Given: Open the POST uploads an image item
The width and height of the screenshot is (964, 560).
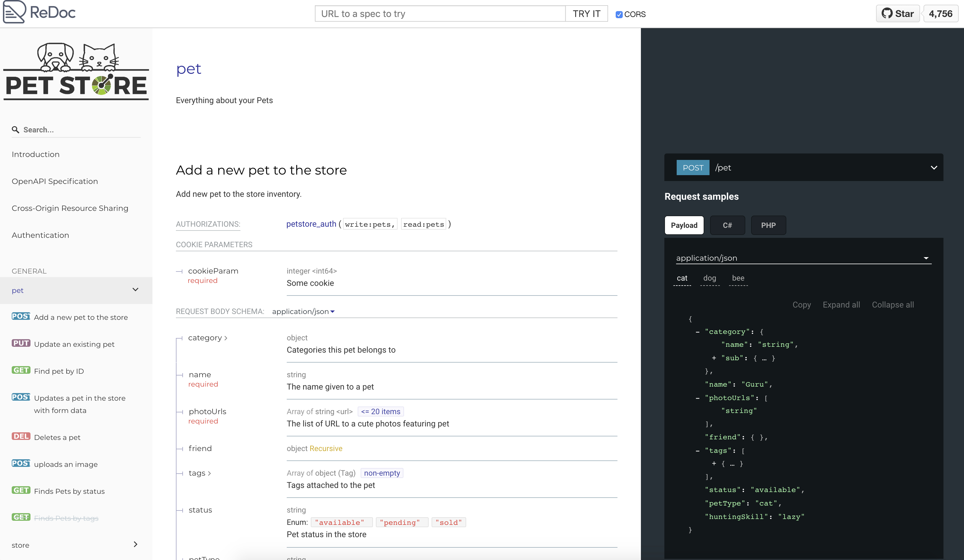Looking at the screenshot, I should pos(65,464).
